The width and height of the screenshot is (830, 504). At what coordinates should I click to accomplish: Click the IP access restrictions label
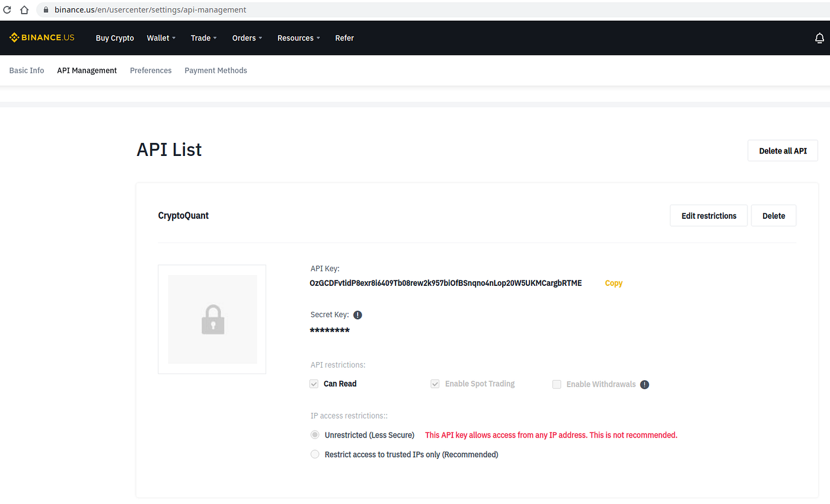pos(349,416)
